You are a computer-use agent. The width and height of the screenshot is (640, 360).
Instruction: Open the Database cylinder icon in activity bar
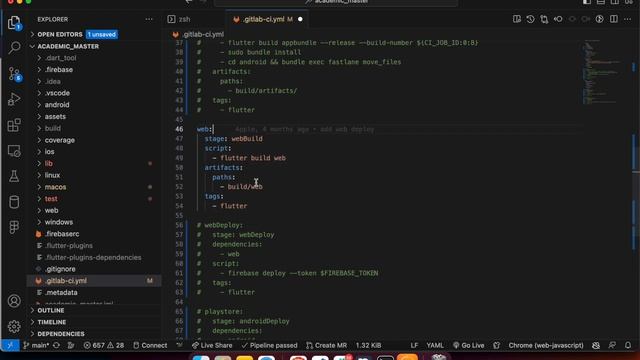[14, 202]
